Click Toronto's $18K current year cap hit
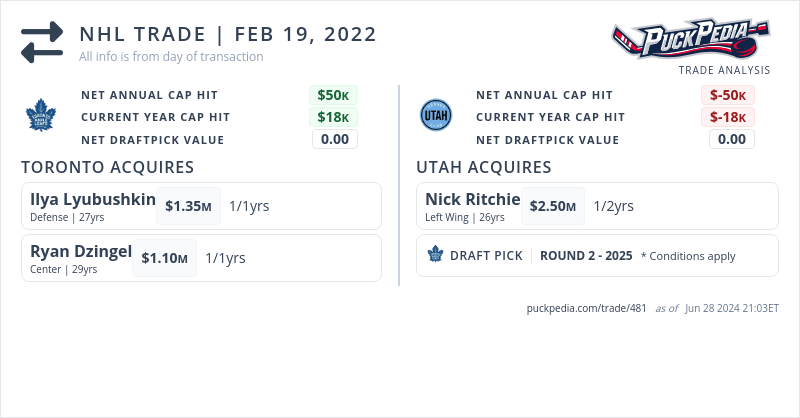 click(333, 117)
